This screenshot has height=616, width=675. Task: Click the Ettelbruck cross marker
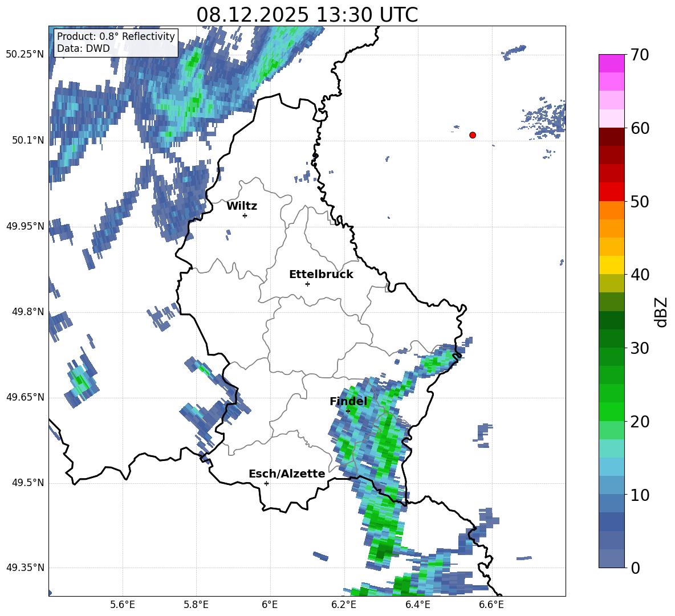pyautogui.click(x=307, y=284)
